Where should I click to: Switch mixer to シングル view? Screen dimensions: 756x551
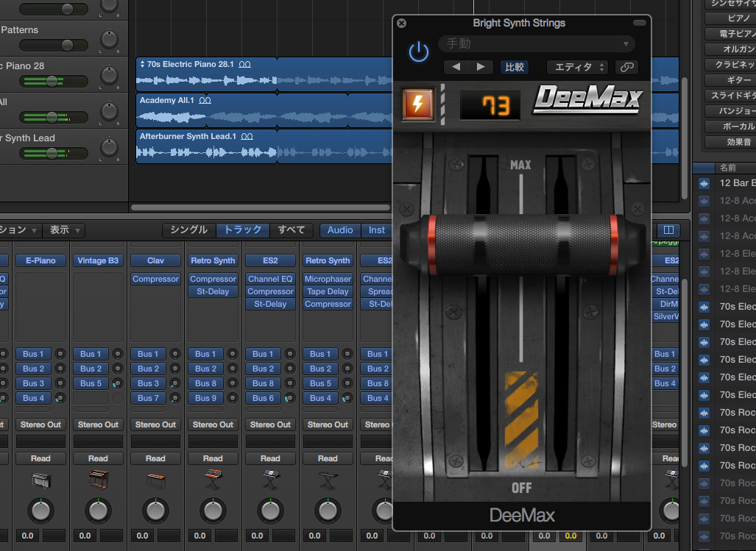click(189, 230)
